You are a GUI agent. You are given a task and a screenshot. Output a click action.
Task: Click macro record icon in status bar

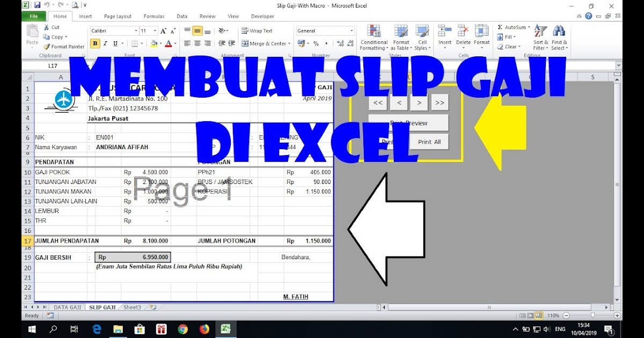coord(50,315)
